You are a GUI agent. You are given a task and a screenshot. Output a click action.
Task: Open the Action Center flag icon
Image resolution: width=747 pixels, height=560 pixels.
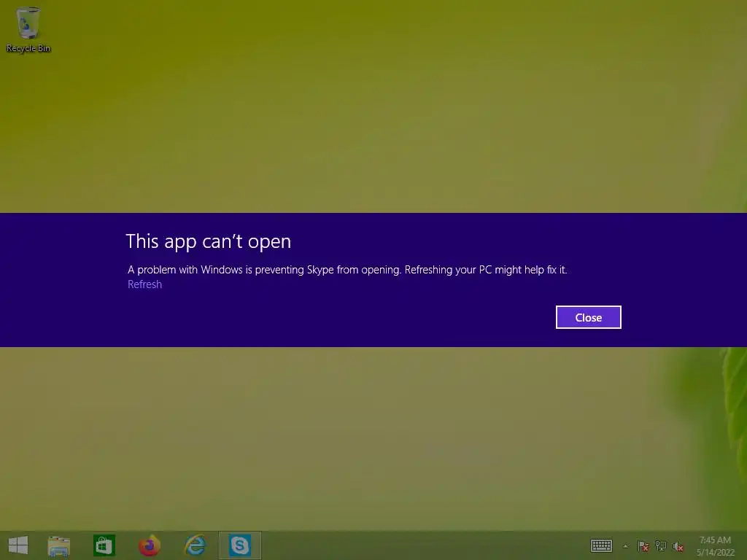pyautogui.click(x=643, y=545)
